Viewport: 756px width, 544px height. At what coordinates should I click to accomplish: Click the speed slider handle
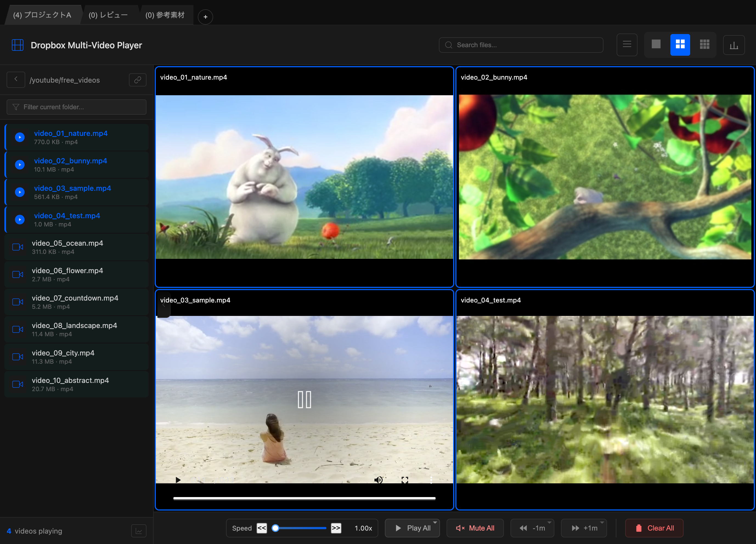pos(275,528)
